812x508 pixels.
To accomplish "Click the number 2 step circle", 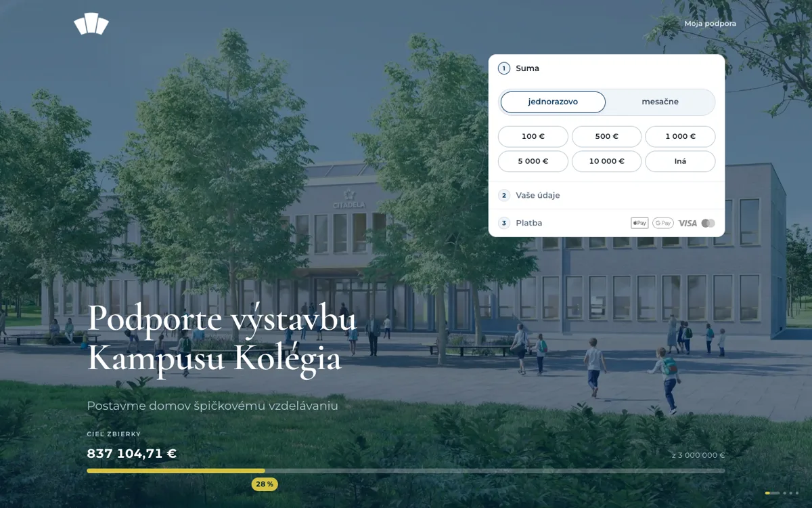I will [x=503, y=195].
